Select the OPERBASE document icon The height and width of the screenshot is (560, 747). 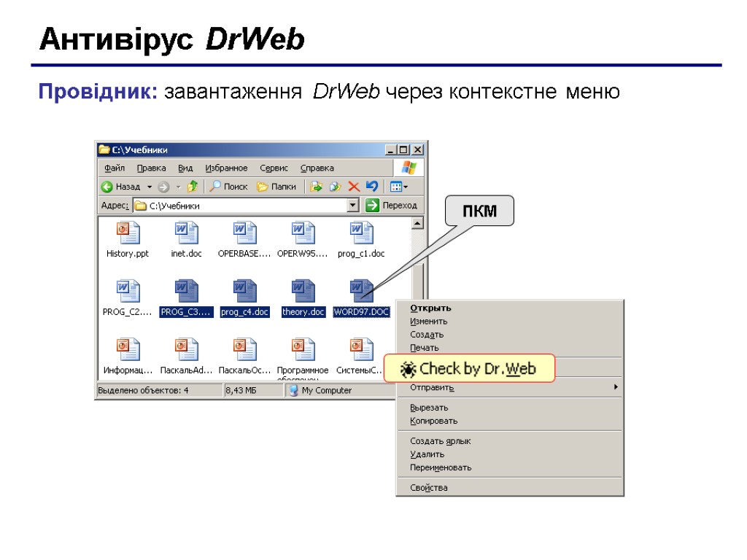click(x=245, y=233)
